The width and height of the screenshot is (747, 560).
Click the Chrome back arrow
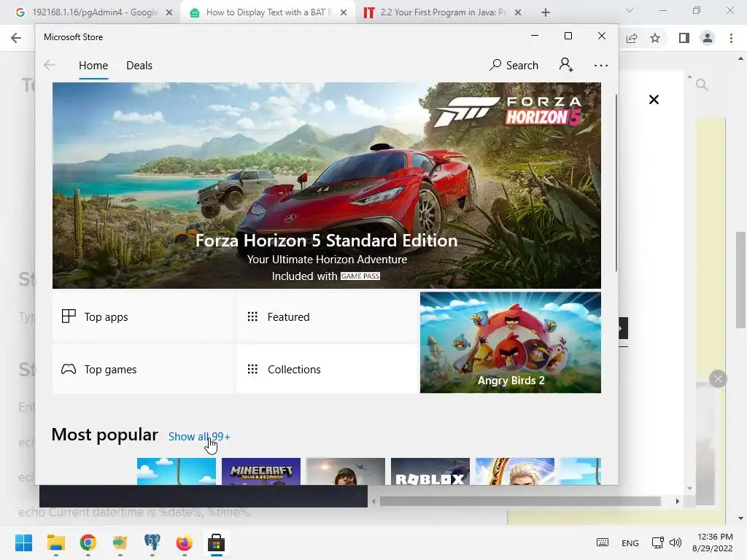click(16, 38)
